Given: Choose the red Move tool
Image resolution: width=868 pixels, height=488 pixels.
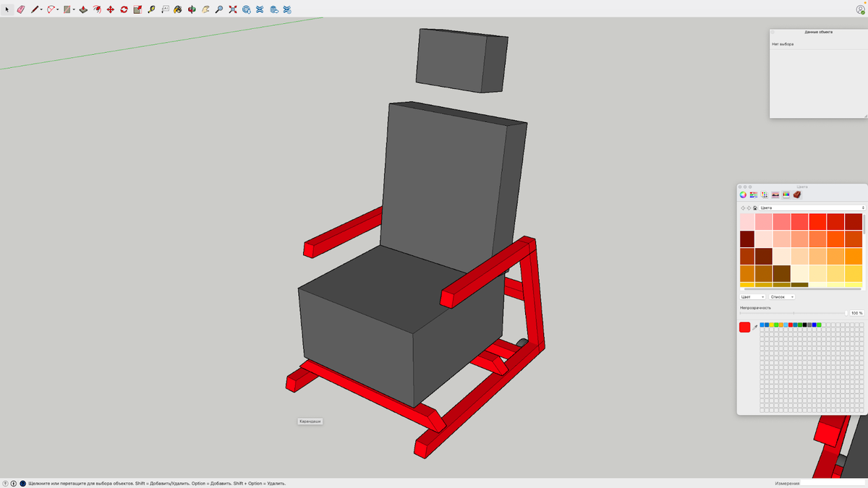Looking at the screenshot, I should [111, 9].
